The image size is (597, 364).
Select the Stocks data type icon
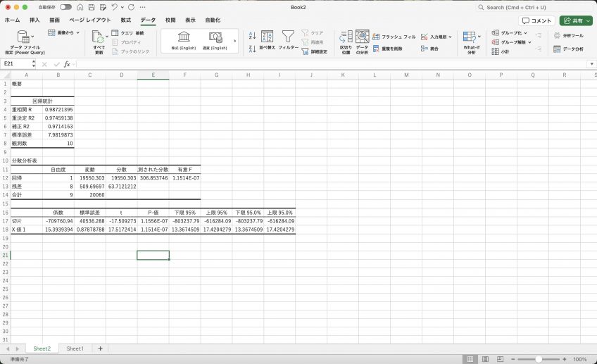[x=184, y=37]
